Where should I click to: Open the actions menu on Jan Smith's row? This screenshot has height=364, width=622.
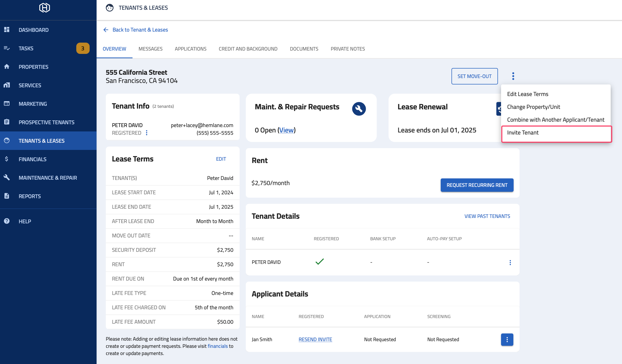tap(507, 339)
